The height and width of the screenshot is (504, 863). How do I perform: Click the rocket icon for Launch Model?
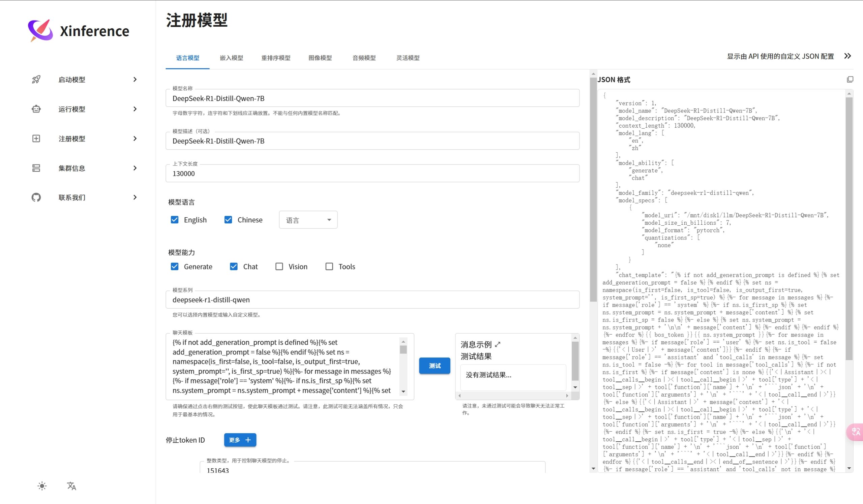(x=36, y=80)
